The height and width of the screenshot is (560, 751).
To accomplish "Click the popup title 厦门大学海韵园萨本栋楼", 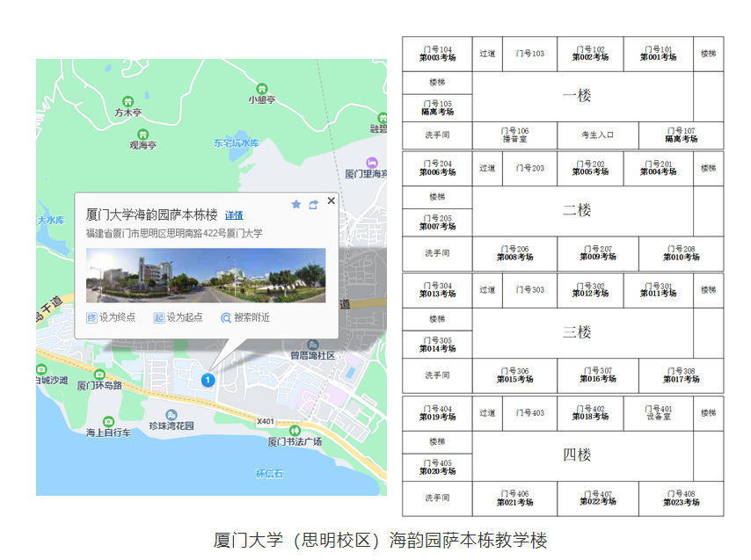I will click(152, 215).
